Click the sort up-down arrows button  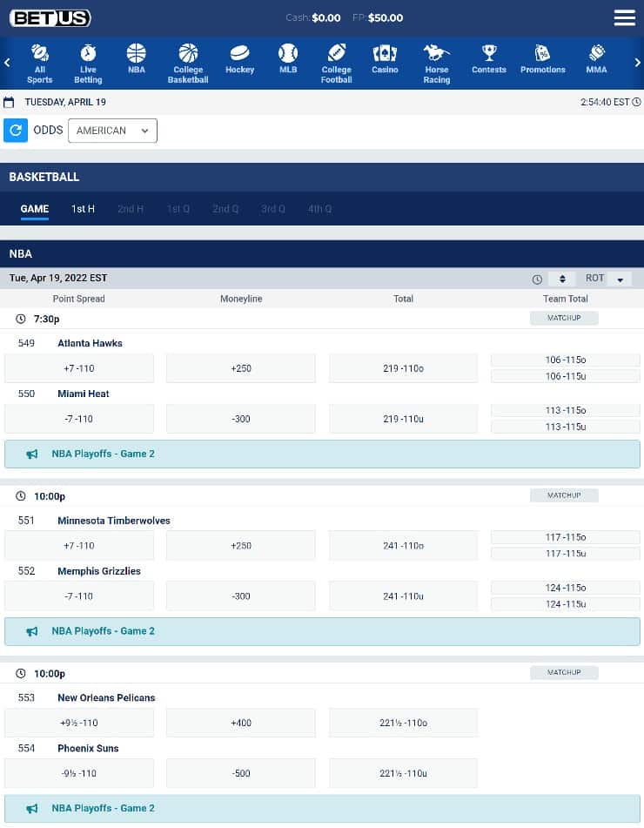point(561,279)
